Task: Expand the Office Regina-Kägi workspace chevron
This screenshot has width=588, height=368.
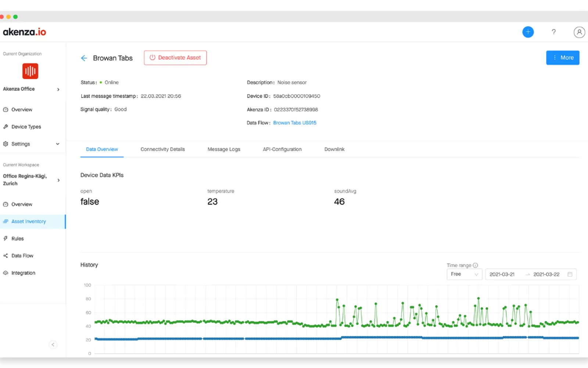Action: (58, 180)
